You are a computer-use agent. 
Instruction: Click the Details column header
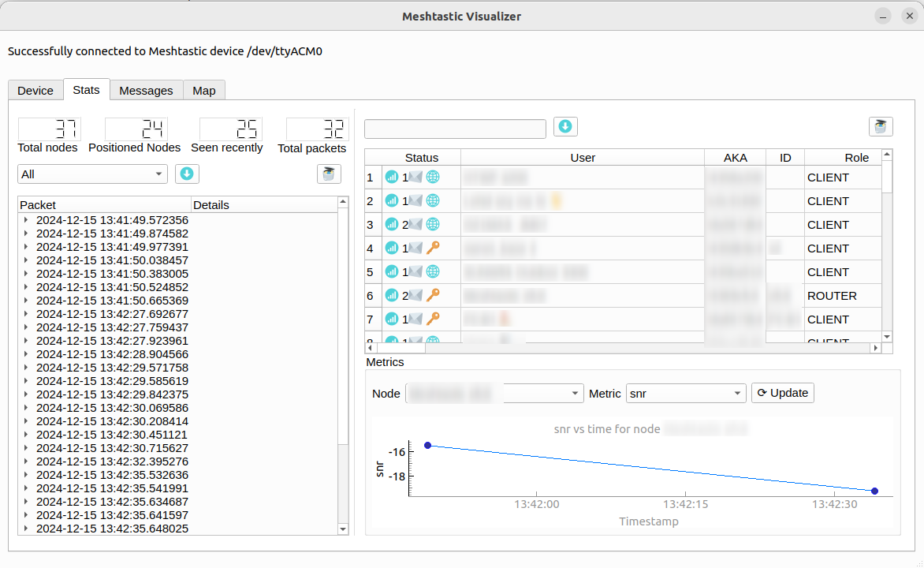[x=265, y=204]
